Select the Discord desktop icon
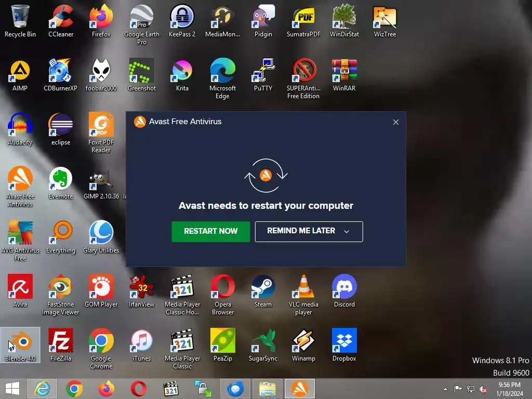Image resolution: width=532 pixels, height=399 pixels. point(344,291)
